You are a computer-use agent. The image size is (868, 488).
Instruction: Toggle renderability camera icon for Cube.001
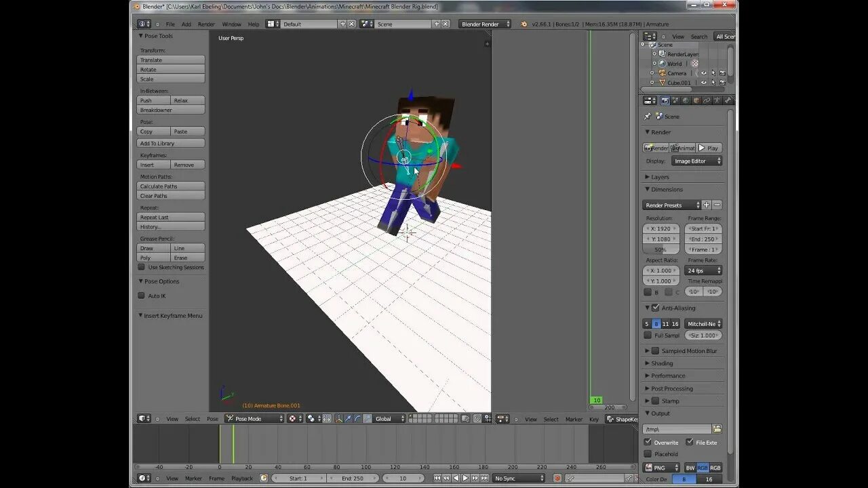(x=722, y=83)
